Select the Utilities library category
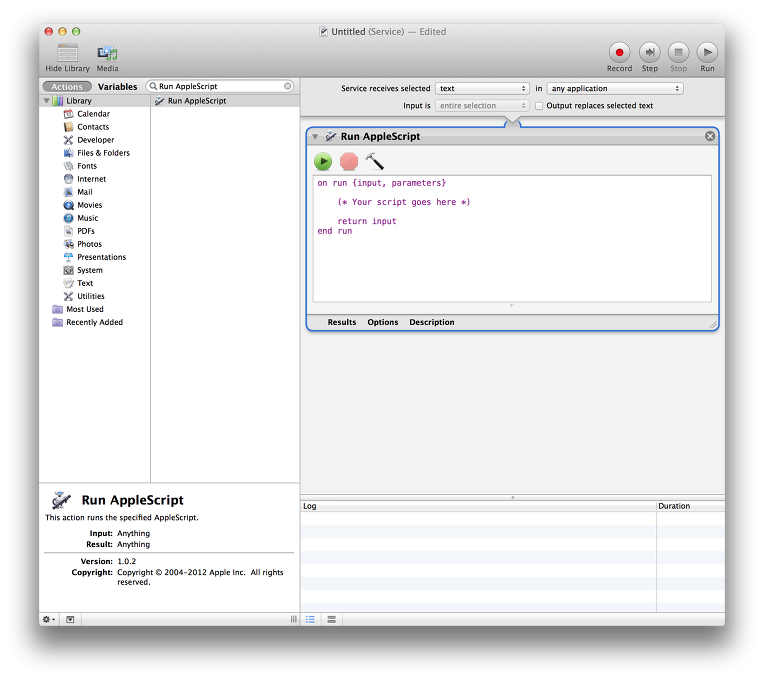The height and width of the screenshot is (680, 764). click(91, 296)
